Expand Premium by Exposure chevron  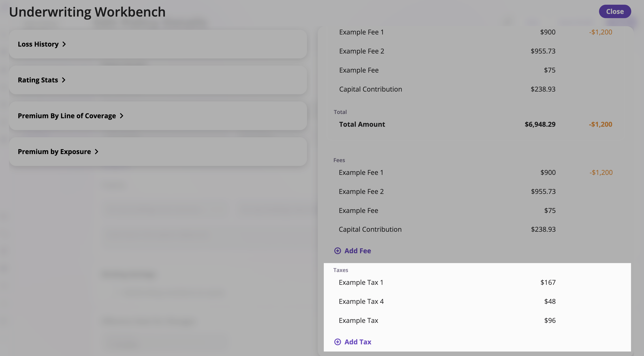click(x=96, y=152)
